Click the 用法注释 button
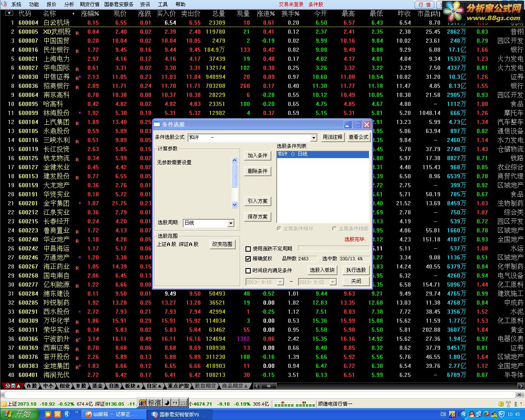This screenshot has width=525, height=420. point(332,137)
